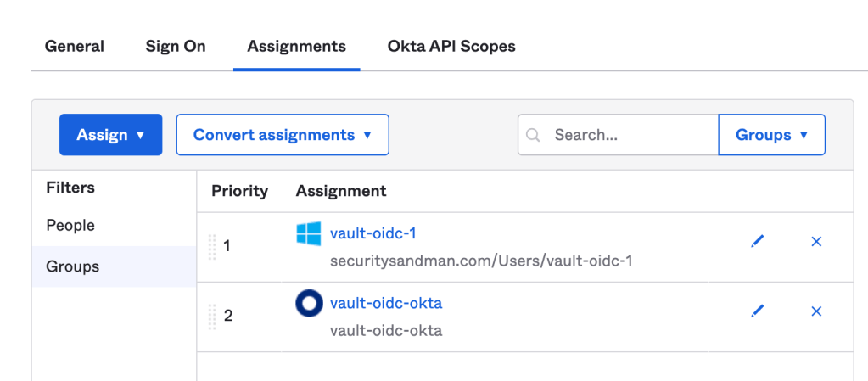Click the pencil edit icon for vault-oidc-okta
Screen dimensions: 868x381
click(758, 311)
